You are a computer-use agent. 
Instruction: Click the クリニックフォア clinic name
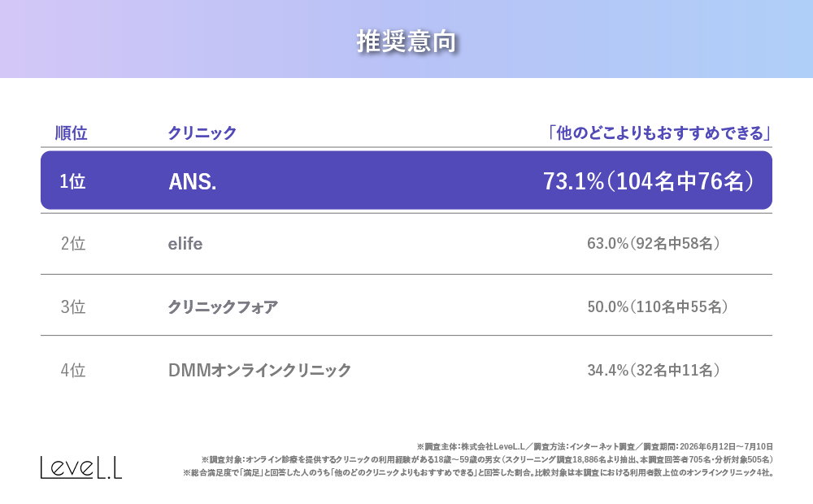click(x=223, y=307)
